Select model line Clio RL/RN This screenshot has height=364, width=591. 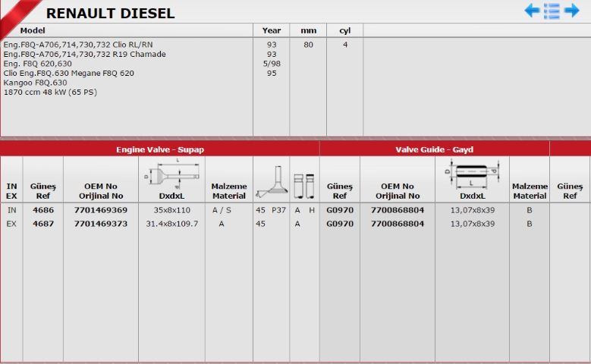78,45
